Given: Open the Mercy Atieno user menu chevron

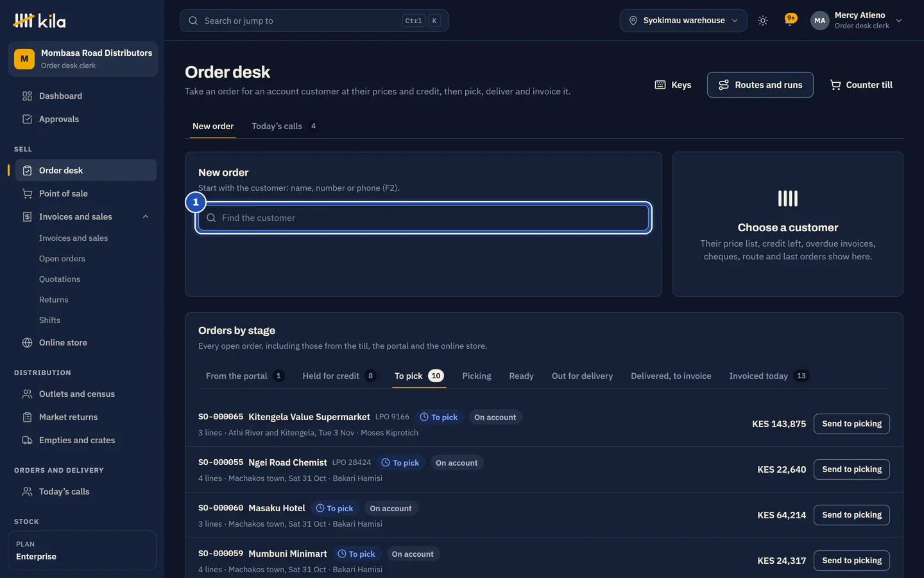Looking at the screenshot, I should [899, 21].
